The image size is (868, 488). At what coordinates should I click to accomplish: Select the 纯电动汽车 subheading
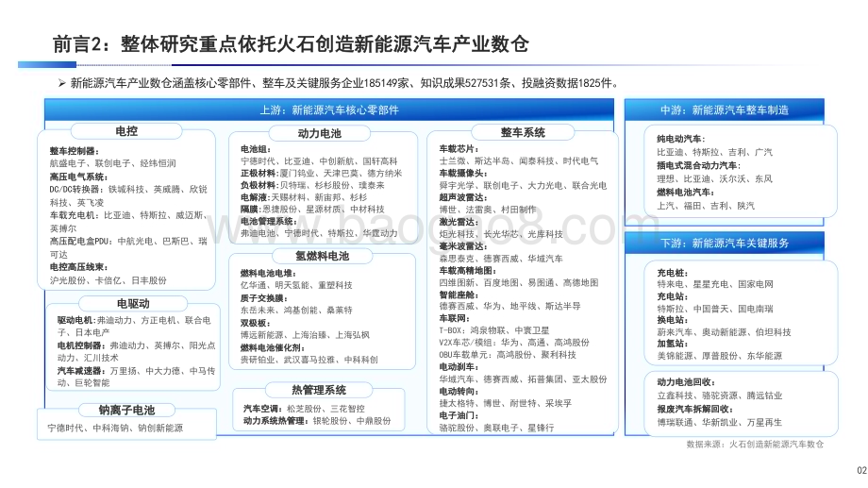pyautogui.click(x=681, y=139)
